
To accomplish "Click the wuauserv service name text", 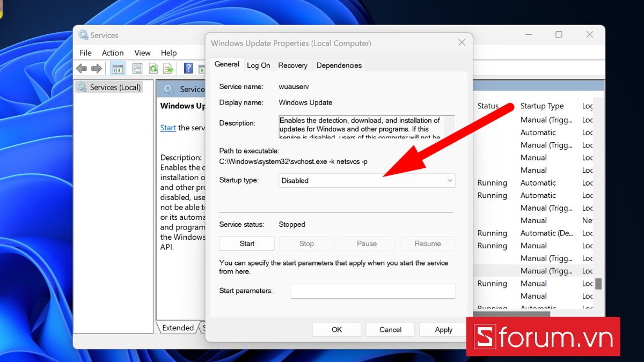I will [x=294, y=86].
